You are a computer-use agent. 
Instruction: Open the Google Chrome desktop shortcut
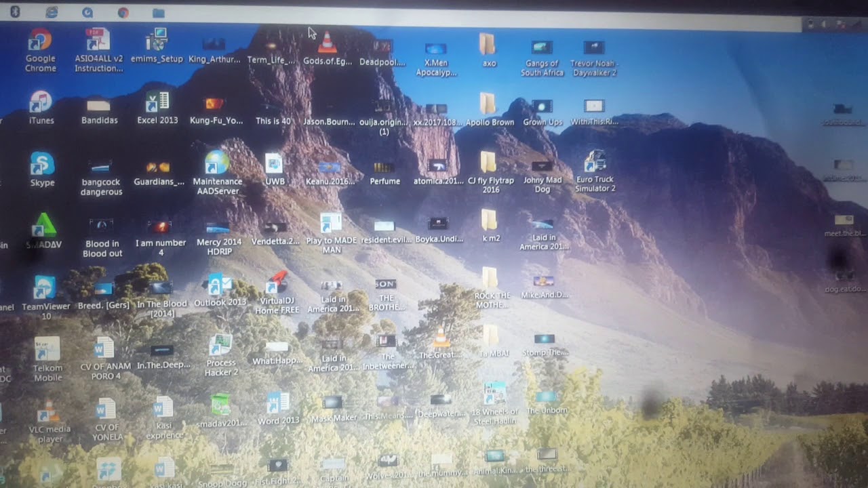point(40,50)
